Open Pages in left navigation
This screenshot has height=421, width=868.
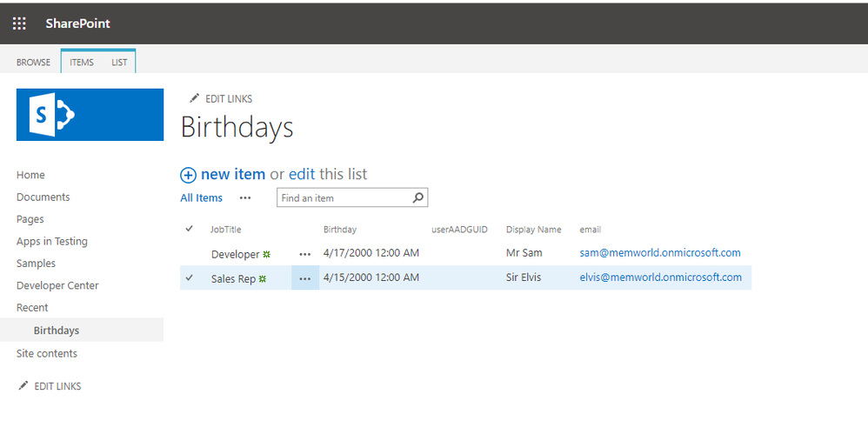30,219
